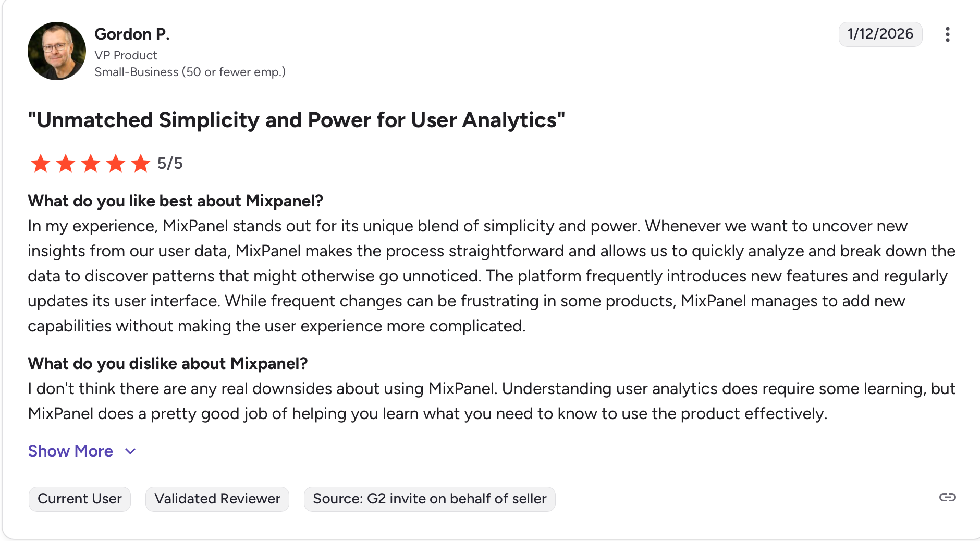Click the G2 invite source badge

click(x=430, y=499)
